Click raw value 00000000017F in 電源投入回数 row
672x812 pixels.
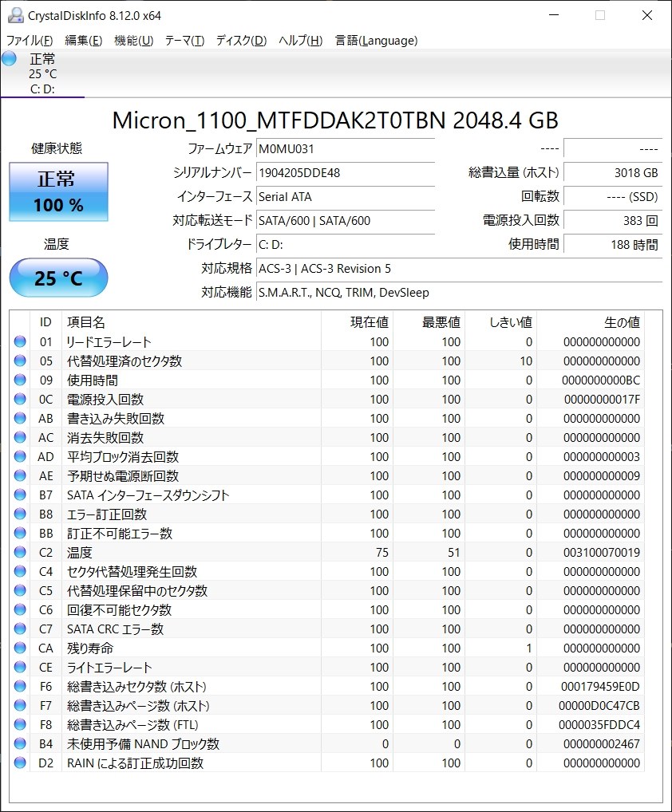(x=602, y=400)
